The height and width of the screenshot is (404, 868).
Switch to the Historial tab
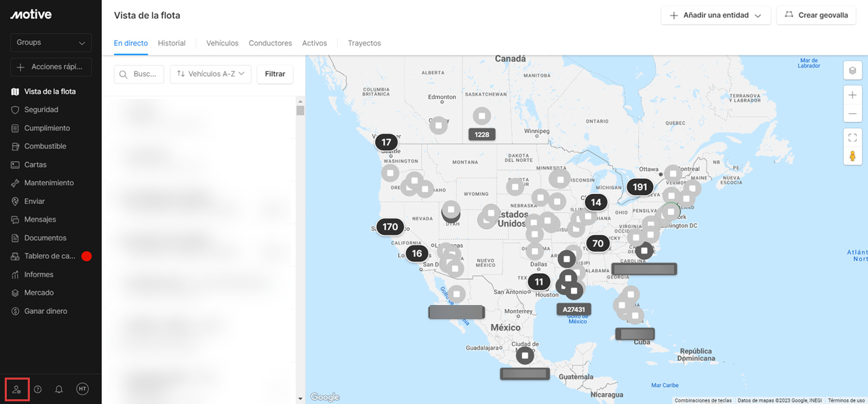[x=172, y=43]
